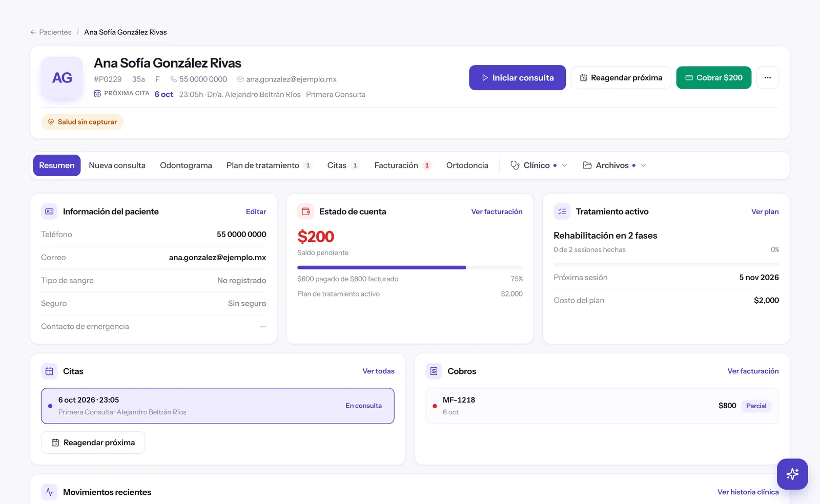Screen dimensions: 820x504
Task: Open Ver facturación in Estado de cuenta
Action: 497,212
